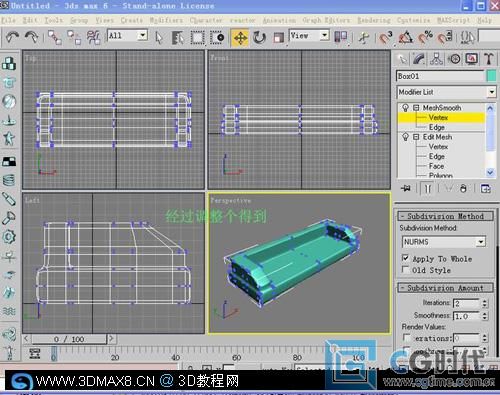Screen dimensions: 500x395
Task: Toggle the Percent Snap button
Action: 425,38
